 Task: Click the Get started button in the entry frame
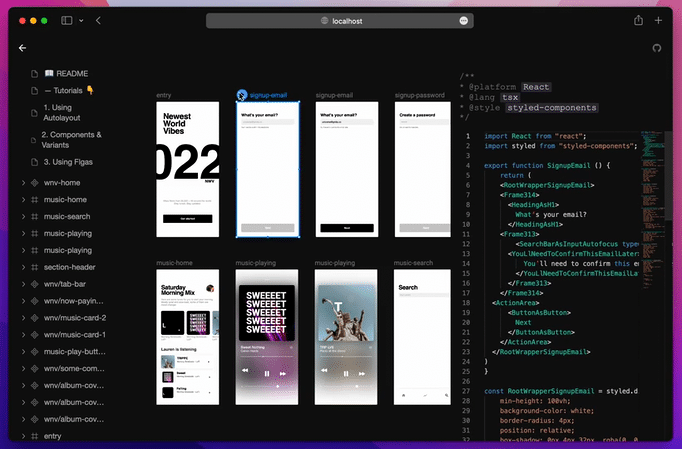pos(187,218)
